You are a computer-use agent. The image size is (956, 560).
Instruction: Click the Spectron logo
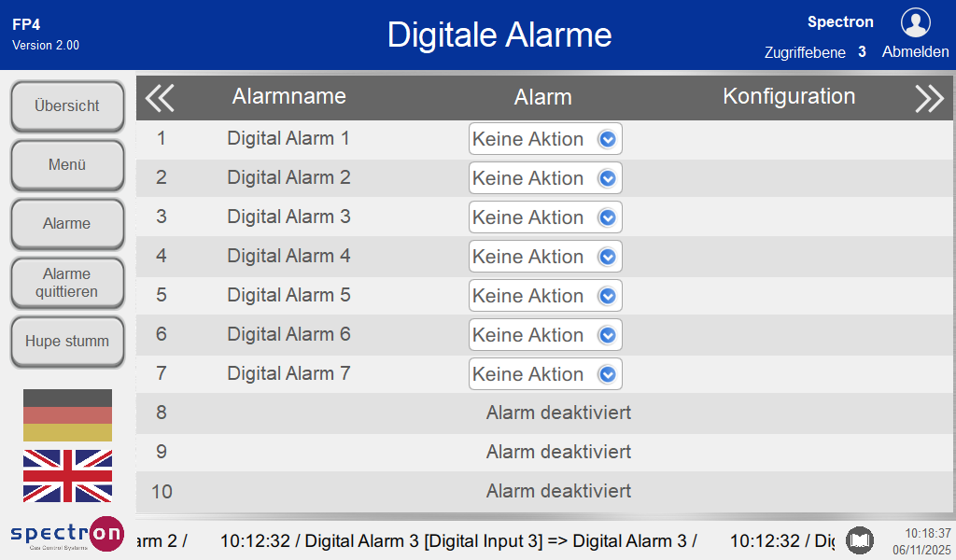pyautogui.click(x=66, y=535)
